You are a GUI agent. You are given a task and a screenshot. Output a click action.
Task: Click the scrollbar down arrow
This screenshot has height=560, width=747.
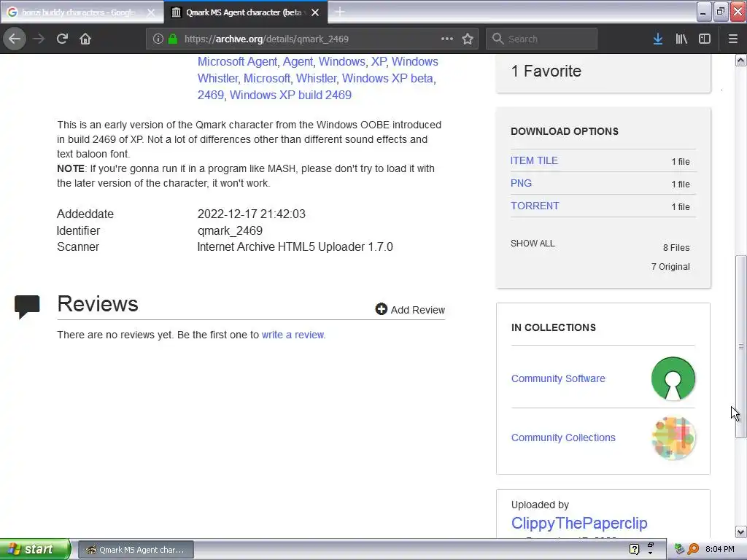(740, 532)
